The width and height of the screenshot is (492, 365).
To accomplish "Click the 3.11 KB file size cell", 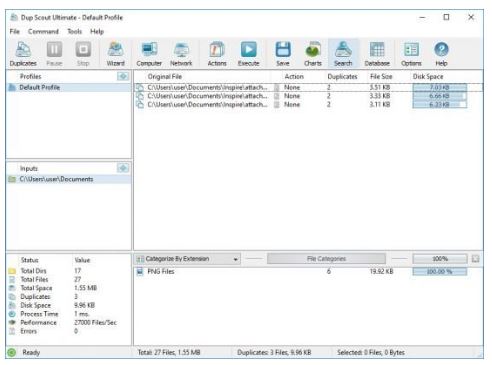I will pyautogui.click(x=380, y=105).
